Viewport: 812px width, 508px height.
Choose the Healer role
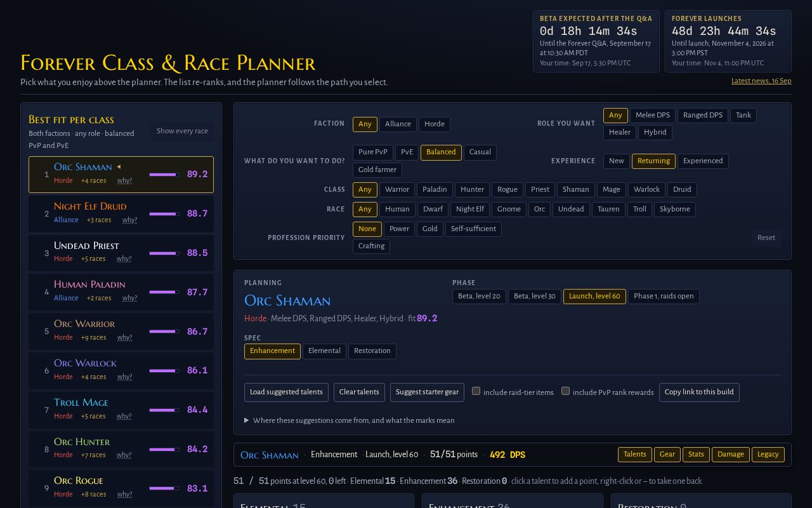(620, 133)
